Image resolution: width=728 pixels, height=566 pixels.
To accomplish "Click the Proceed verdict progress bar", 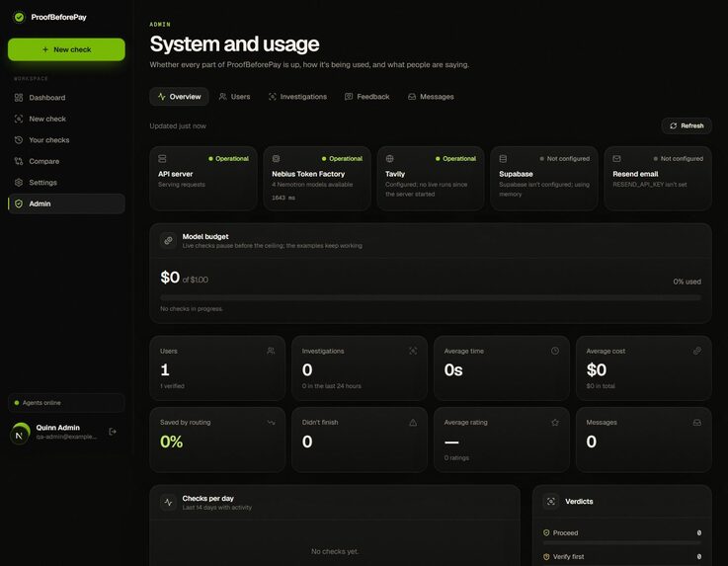I will (x=621, y=542).
